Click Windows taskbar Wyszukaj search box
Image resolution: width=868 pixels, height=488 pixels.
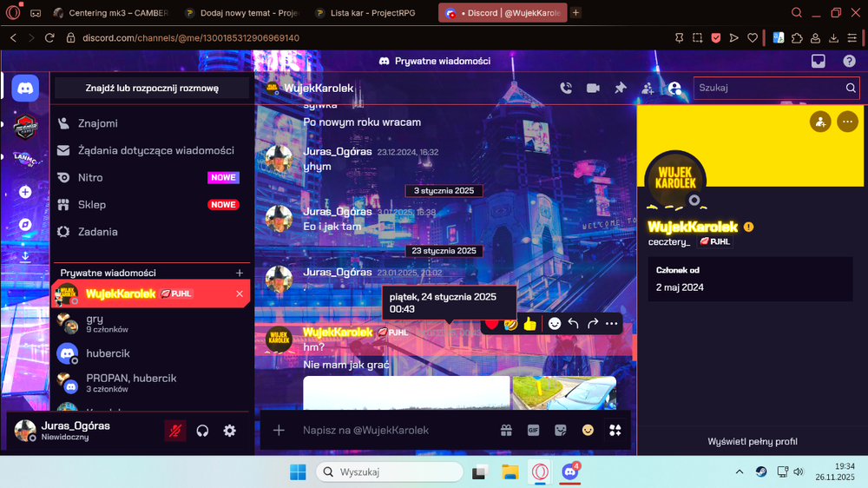390,472
